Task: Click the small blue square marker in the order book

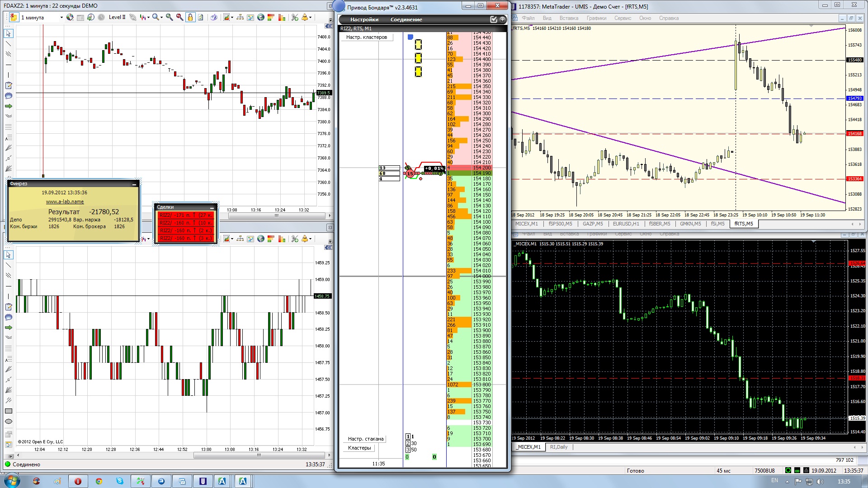Action: click(410, 37)
